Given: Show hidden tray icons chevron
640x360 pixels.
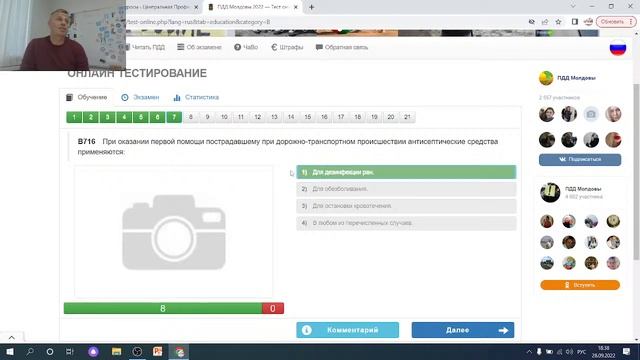Looking at the screenshot, I should [529, 351].
